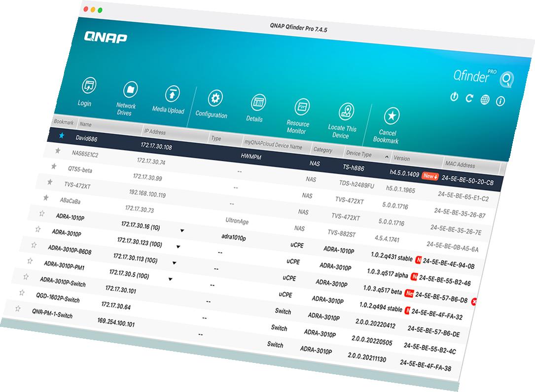This screenshot has height=392, width=535.
Task: Bookmark the ADRA-1010P row
Action: pyautogui.click(x=41, y=213)
